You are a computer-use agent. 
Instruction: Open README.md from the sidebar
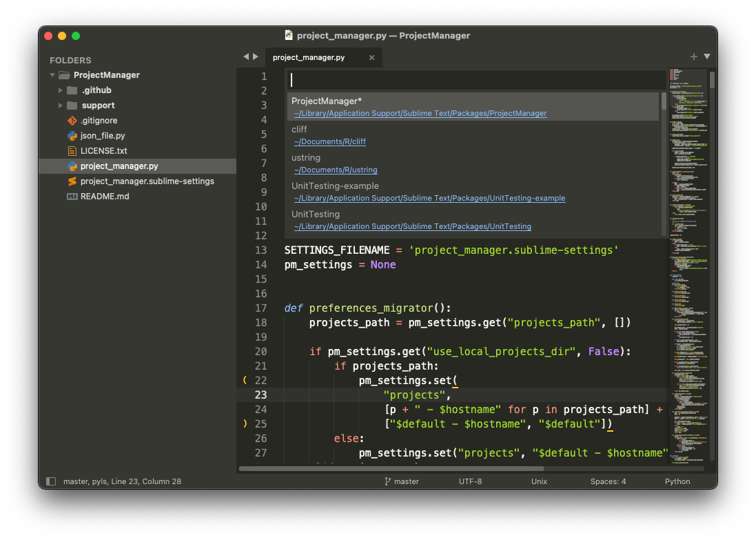click(105, 197)
